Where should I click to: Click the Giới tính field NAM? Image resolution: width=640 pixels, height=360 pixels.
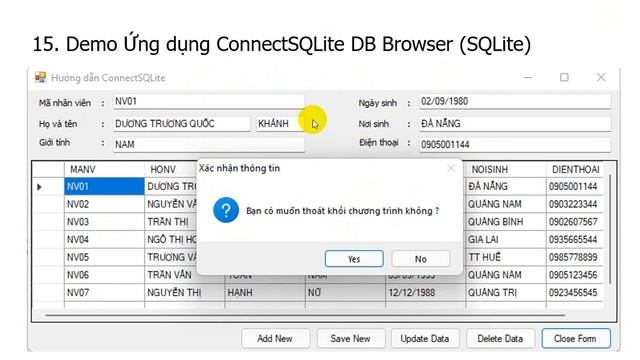pos(209,144)
